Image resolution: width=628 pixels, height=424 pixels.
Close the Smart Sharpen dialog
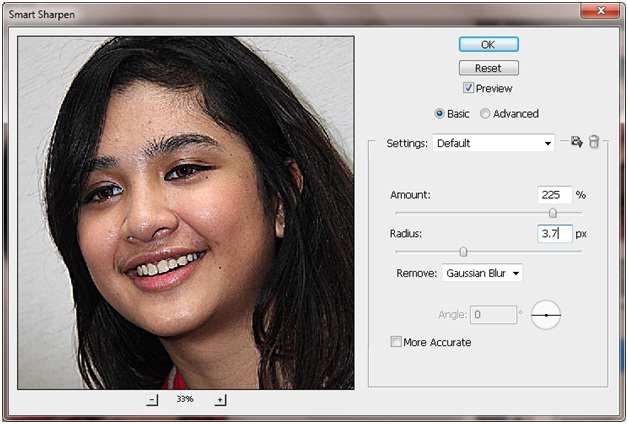(600, 11)
